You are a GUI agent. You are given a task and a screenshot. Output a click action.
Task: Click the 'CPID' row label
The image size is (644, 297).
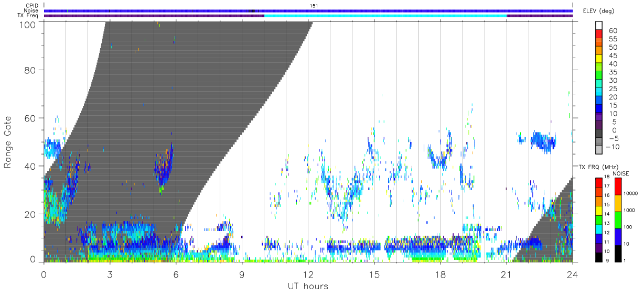31,6
